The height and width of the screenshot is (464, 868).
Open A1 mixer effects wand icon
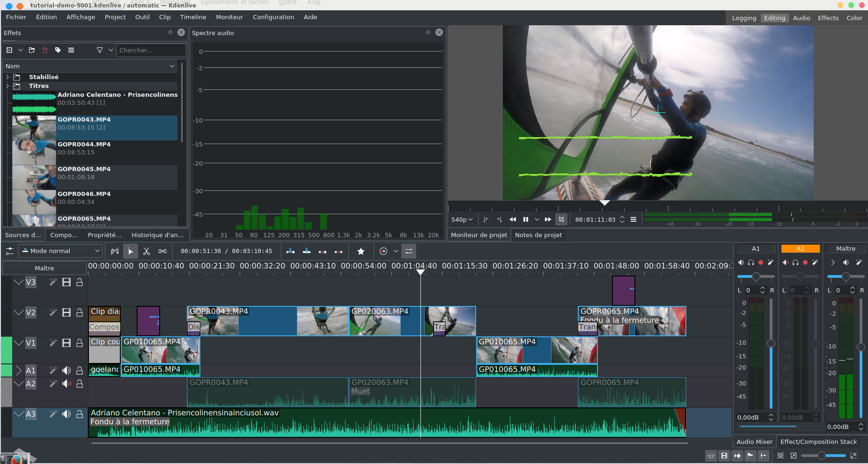pyautogui.click(x=771, y=262)
